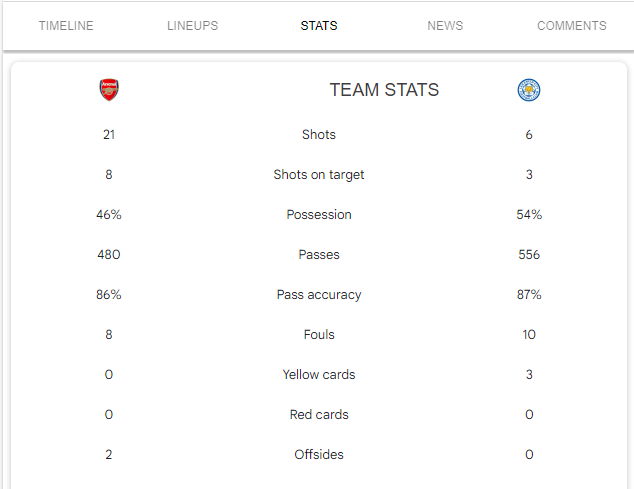Image resolution: width=634 pixels, height=489 pixels.
Task: Click Leicester's 556 passes value
Action: [x=529, y=255]
